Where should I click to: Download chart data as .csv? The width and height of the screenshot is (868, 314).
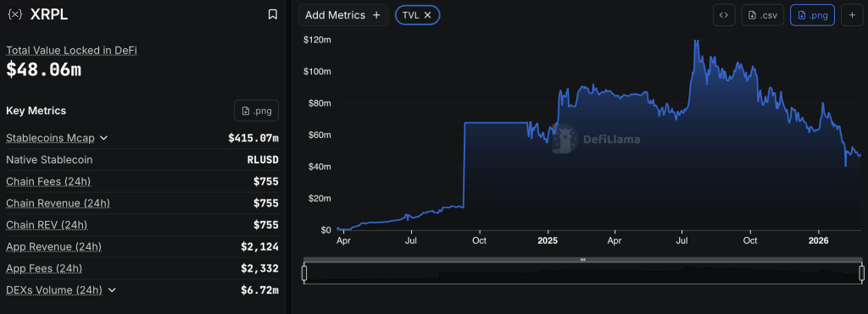point(762,15)
